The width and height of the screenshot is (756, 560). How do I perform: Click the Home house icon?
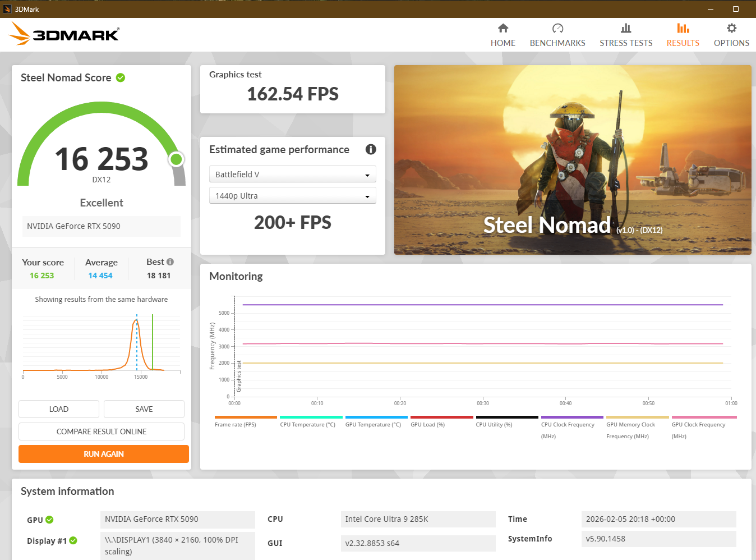(x=503, y=28)
